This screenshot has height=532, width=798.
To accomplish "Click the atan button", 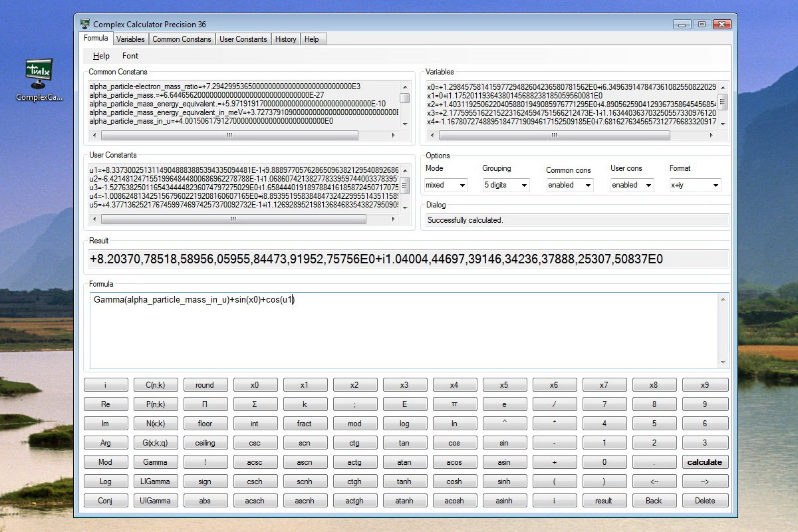I will 404,462.
